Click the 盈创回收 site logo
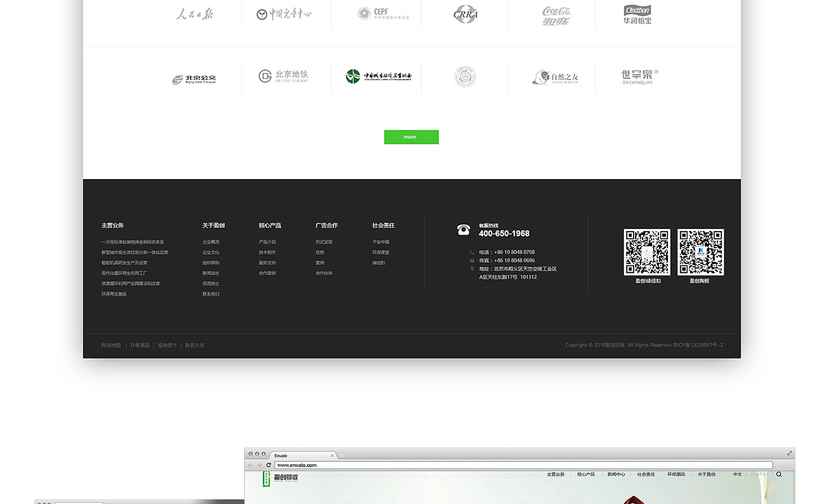823x504 pixels. (281, 478)
